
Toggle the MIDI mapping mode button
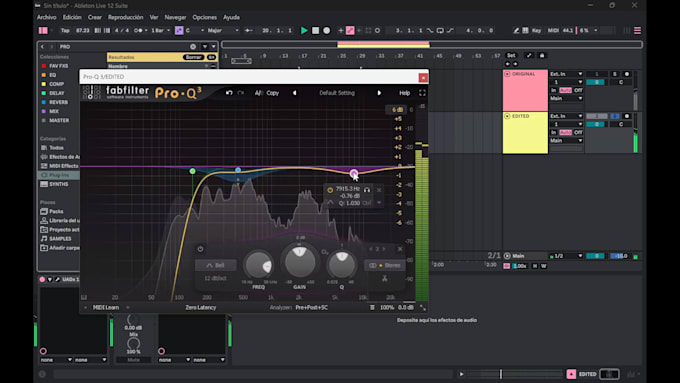click(553, 30)
